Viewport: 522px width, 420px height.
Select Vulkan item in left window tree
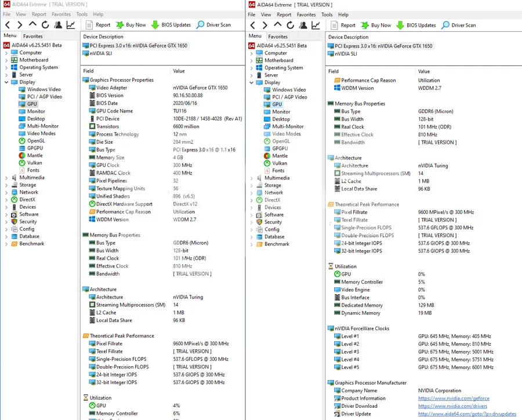pos(31,163)
